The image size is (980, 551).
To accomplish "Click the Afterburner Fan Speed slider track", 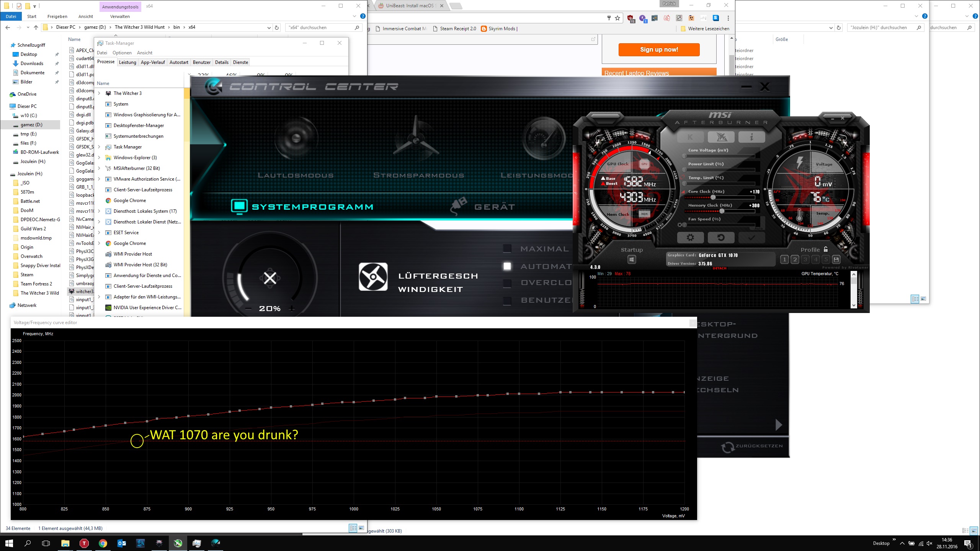I will coord(720,225).
